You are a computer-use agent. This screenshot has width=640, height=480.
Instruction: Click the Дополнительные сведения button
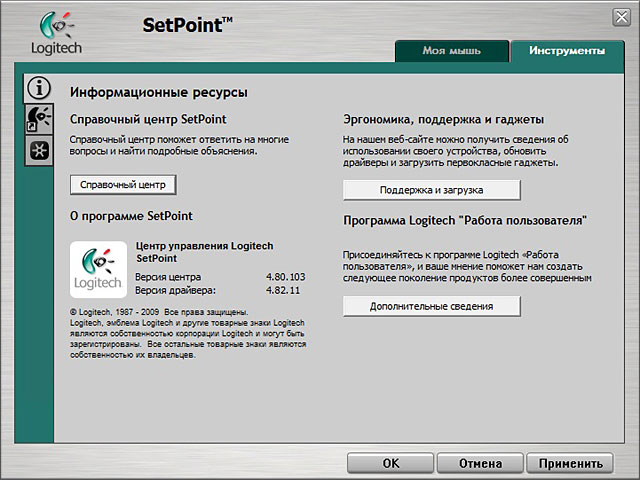[x=431, y=306]
